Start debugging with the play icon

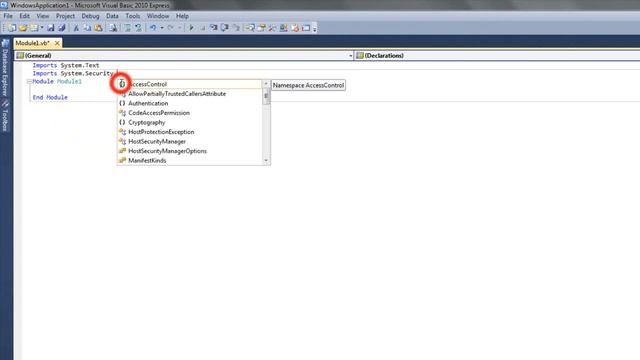pos(191,28)
